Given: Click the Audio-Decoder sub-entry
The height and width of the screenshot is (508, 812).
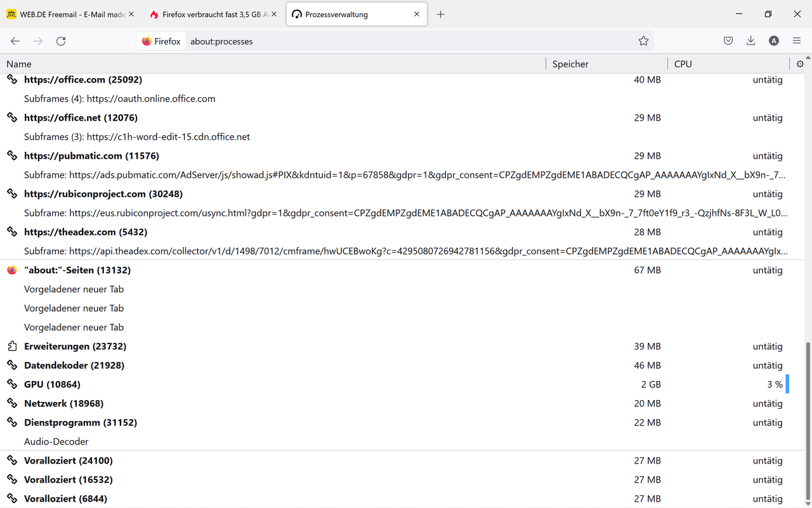Looking at the screenshot, I should 56,441.
